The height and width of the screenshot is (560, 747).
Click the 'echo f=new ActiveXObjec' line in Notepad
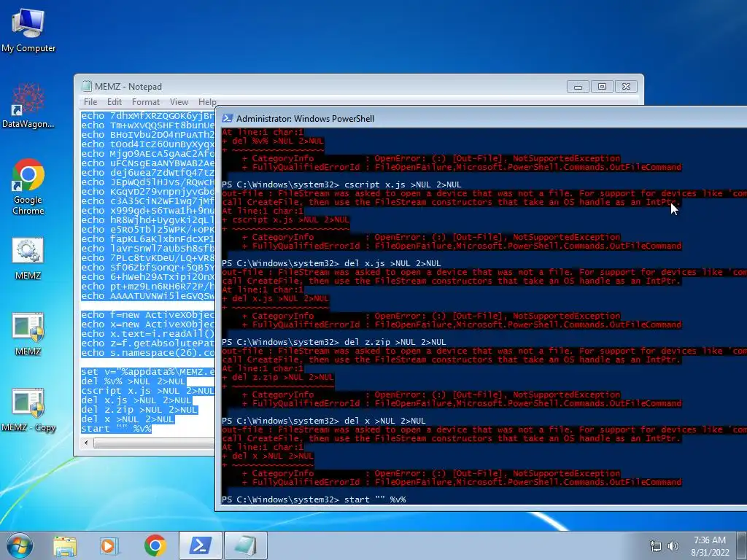[x=147, y=315]
